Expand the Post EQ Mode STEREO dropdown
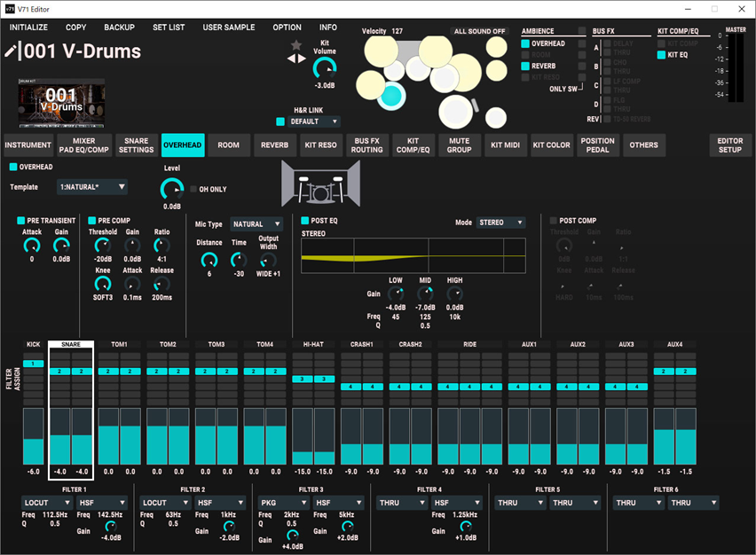Screen dimensions: 756x555 click(501, 223)
